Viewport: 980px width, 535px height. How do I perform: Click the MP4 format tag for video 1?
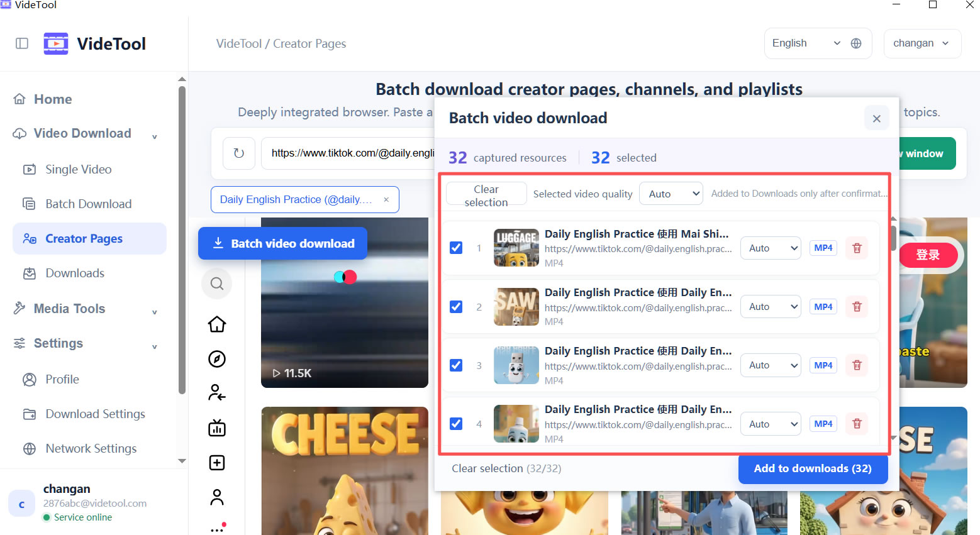(x=823, y=248)
